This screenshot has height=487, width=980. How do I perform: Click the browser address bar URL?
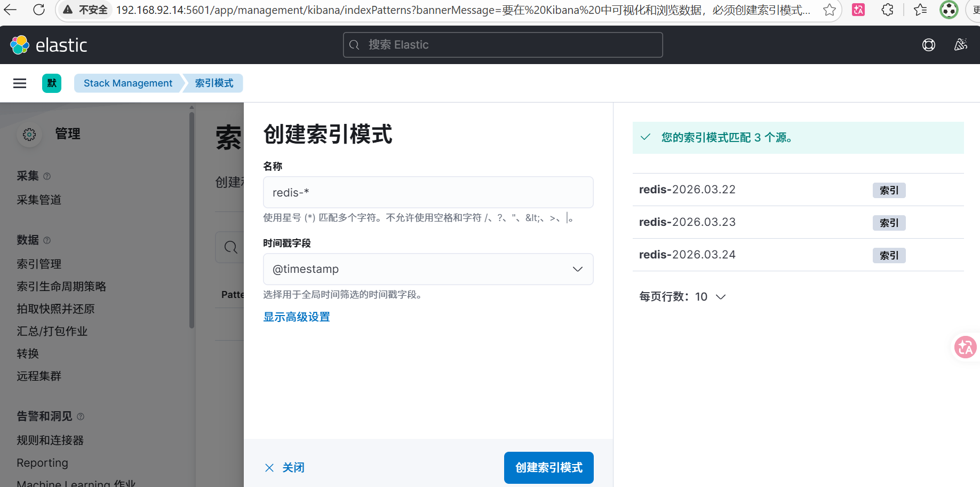coord(463,10)
